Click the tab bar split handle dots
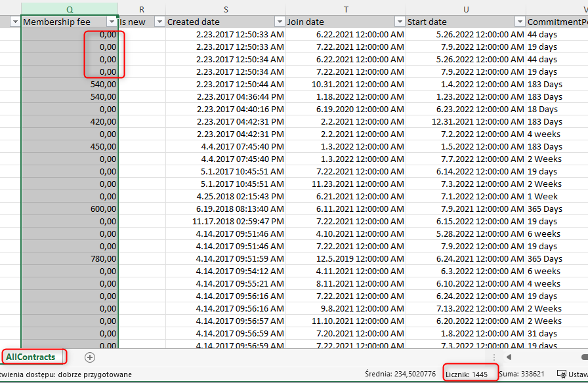Screen dimensions: 588x383 click(x=493, y=357)
